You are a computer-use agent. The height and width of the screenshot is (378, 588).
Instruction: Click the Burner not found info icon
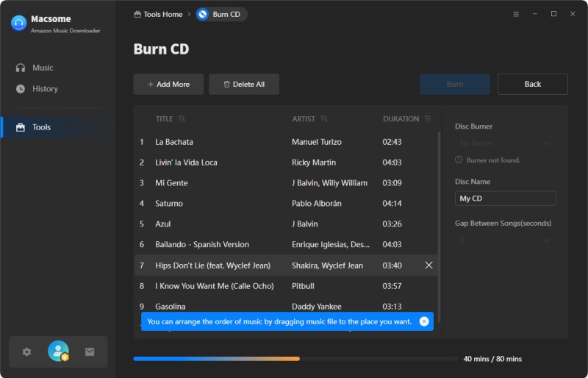pos(459,160)
